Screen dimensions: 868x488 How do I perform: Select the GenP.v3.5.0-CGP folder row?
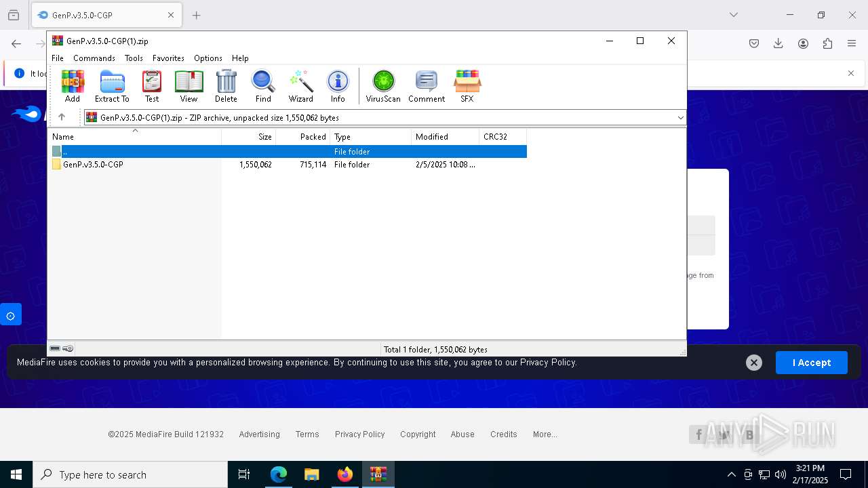click(x=288, y=165)
